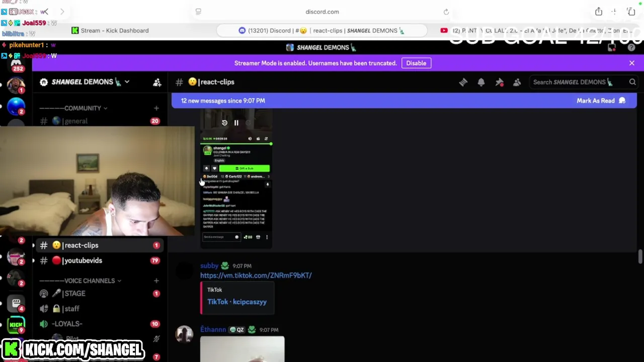Pause the playing clip video
The image size is (644, 362).
236,123
